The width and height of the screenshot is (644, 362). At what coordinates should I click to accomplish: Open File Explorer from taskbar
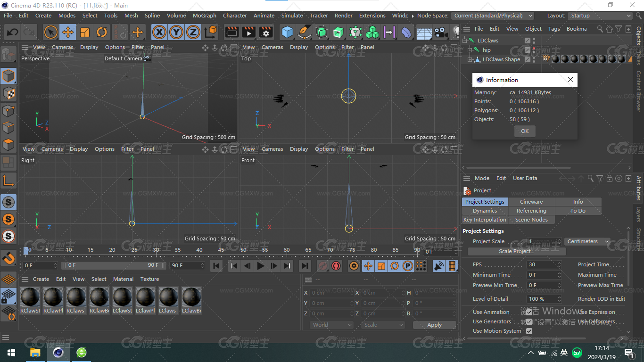pyautogui.click(x=35, y=353)
